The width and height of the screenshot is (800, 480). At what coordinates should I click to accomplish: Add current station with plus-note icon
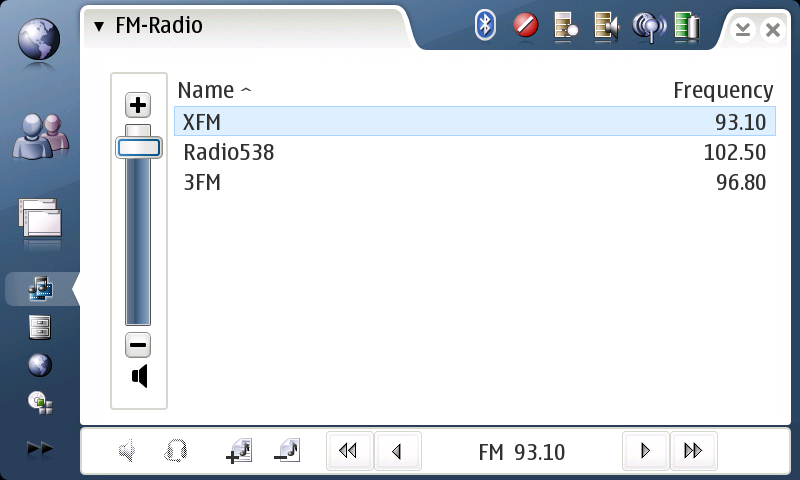click(x=239, y=451)
